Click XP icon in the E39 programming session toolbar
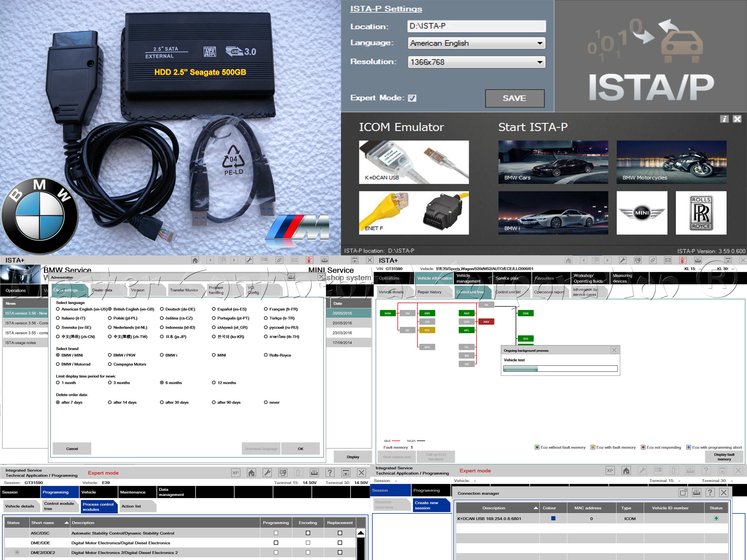747x560 pixels. pyautogui.click(x=236, y=472)
